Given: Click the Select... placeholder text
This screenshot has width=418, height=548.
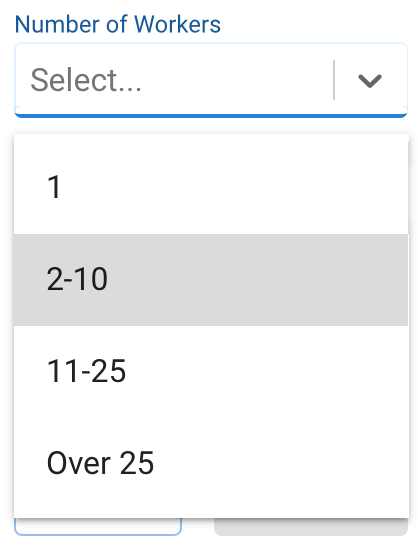Looking at the screenshot, I should (x=86, y=80).
